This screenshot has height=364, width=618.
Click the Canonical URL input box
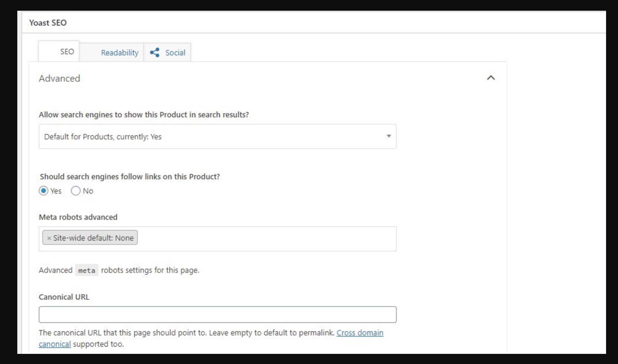[x=218, y=314]
